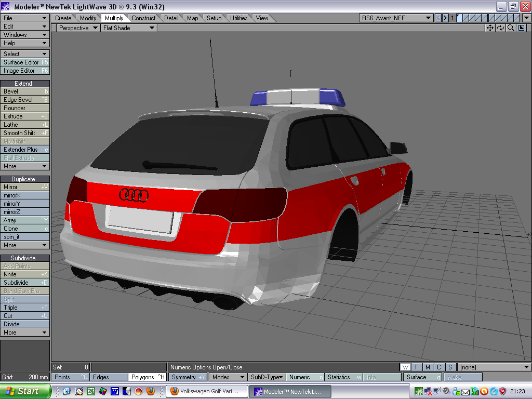532x399 pixels.
Task: Activate the Knife tool
Action: (x=25, y=274)
